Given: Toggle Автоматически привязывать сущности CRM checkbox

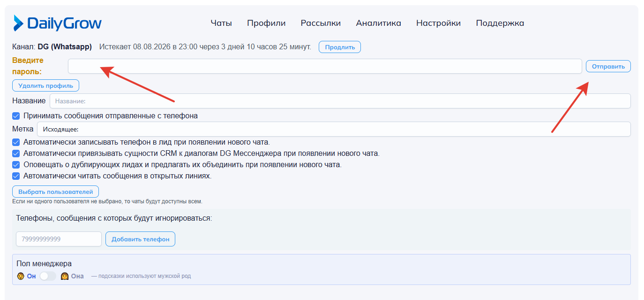Looking at the screenshot, I should pos(16,153).
